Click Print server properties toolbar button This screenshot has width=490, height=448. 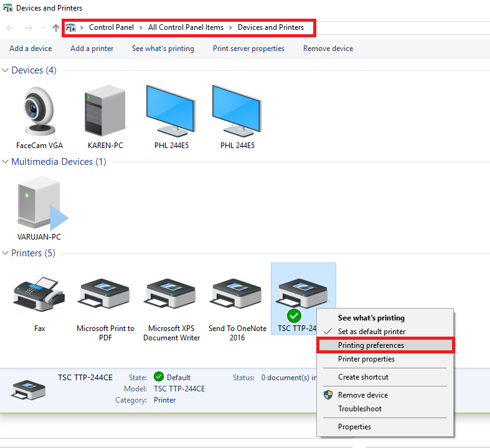(x=249, y=49)
